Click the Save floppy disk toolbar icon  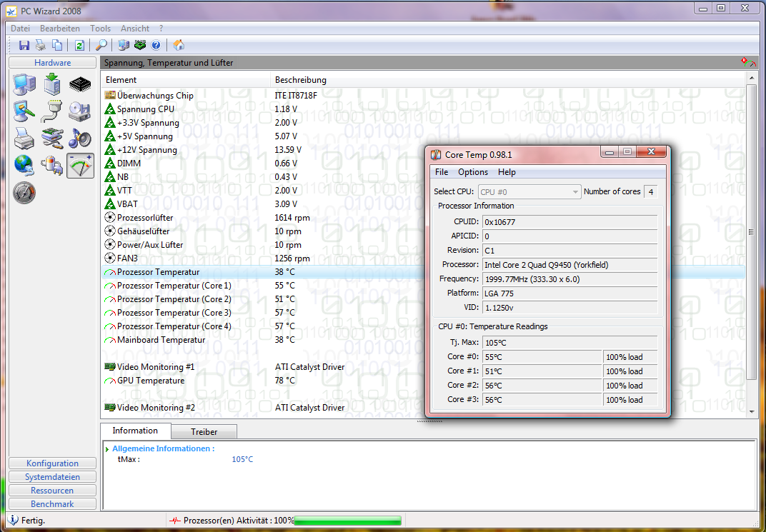(x=24, y=46)
